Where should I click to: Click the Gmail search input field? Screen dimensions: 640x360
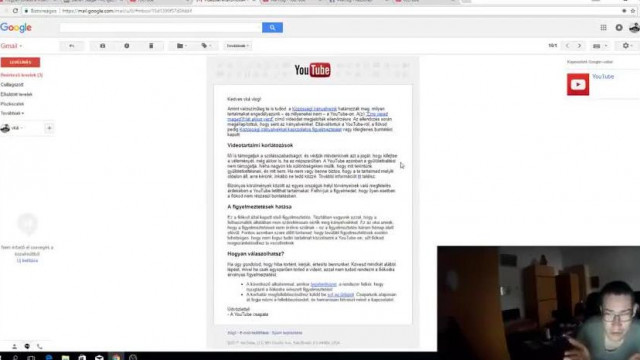point(161,28)
